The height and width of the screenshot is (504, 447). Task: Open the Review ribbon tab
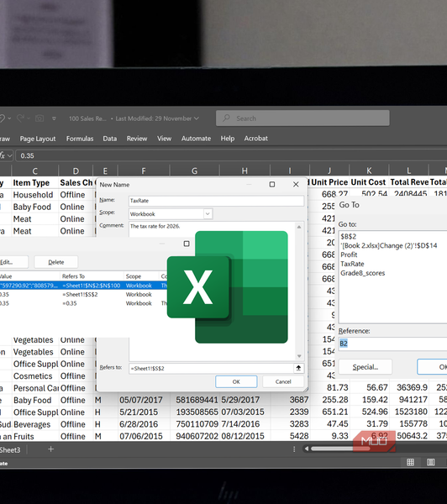(137, 139)
